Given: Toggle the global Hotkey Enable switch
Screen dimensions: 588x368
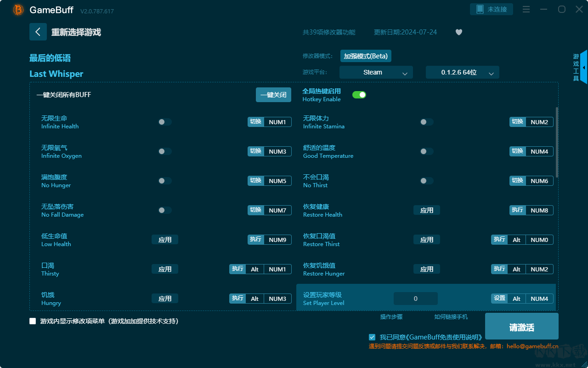Looking at the screenshot, I should coord(359,95).
